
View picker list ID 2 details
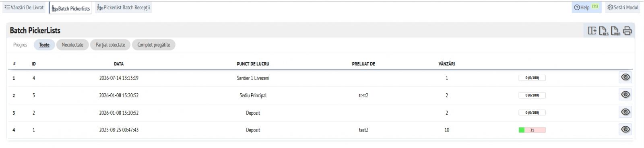tap(625, 112)
